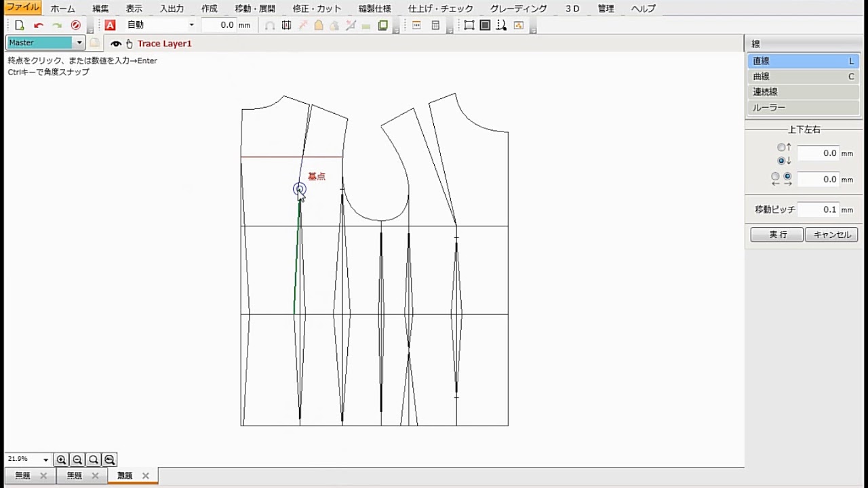Click the green Redo arrow icon
The height and width of the screenshot is (488, 868).
pos(57,25)
